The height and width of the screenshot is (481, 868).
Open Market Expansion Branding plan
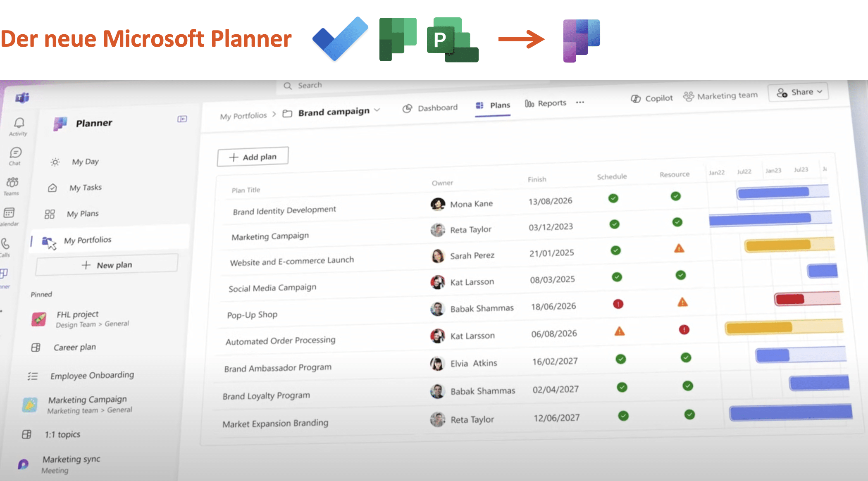tap(275, 424)
